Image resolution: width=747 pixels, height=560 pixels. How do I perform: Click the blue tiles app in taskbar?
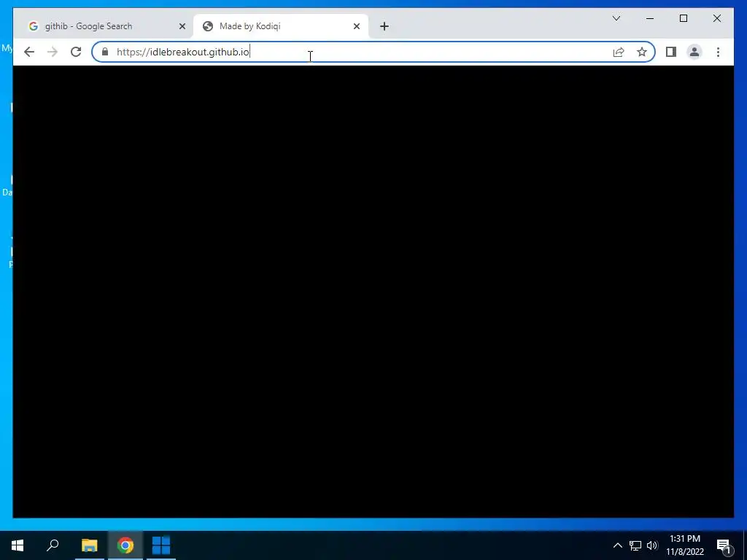[161, 545]
